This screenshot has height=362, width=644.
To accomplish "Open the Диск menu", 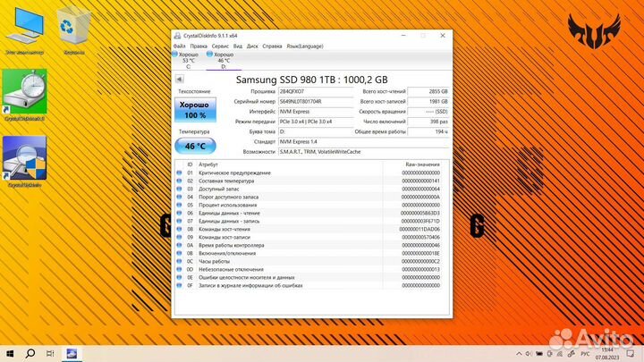I will 252,46.
